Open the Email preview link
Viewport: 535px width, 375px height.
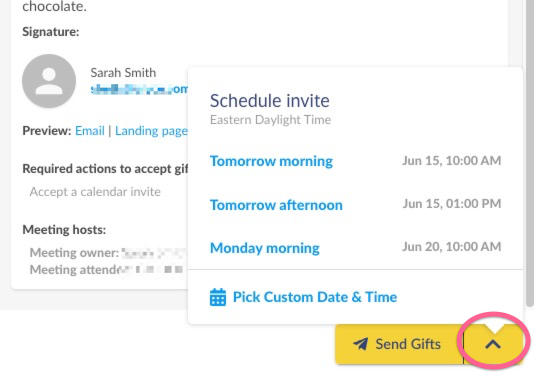[x=90, y=131]
